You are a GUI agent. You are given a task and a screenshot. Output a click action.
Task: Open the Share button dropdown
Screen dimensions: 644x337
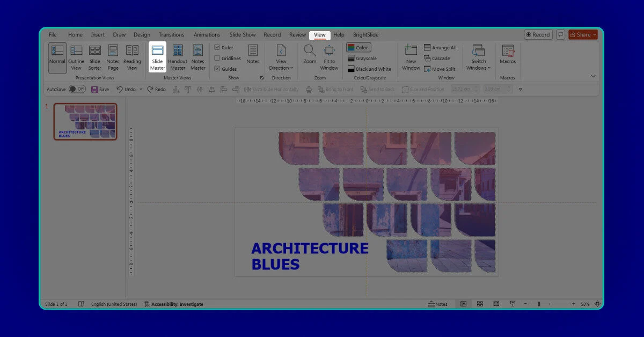pos(595,35)
